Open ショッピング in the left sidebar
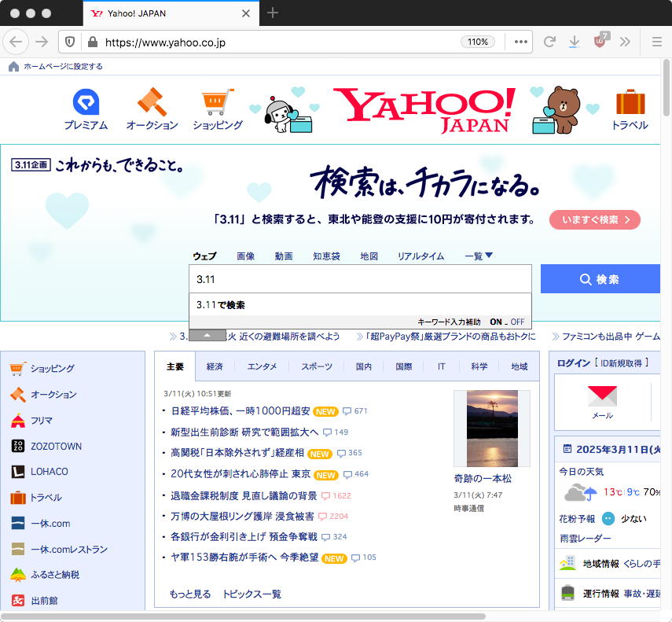Screen dimensions: 672x622 [x=53, y=368]
